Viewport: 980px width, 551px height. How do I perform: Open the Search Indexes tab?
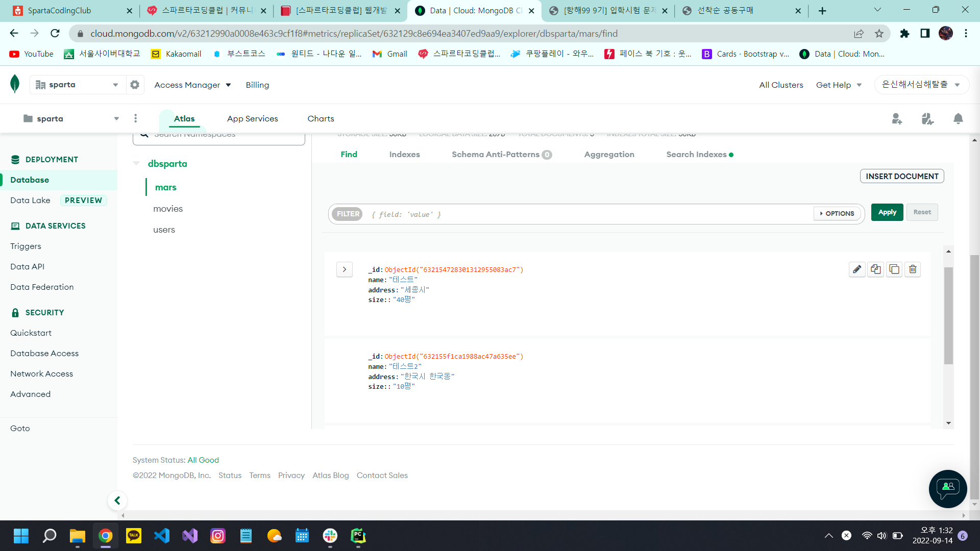coord(699,155)
